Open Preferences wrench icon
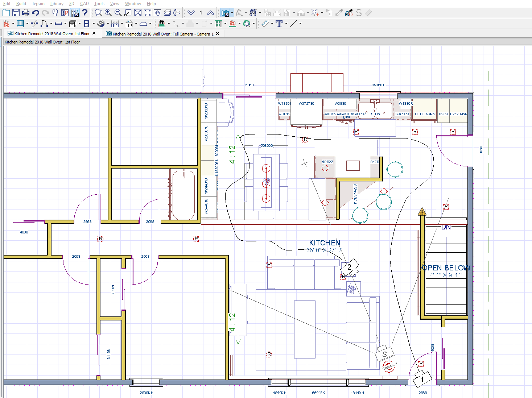 (x=55, y=13)
